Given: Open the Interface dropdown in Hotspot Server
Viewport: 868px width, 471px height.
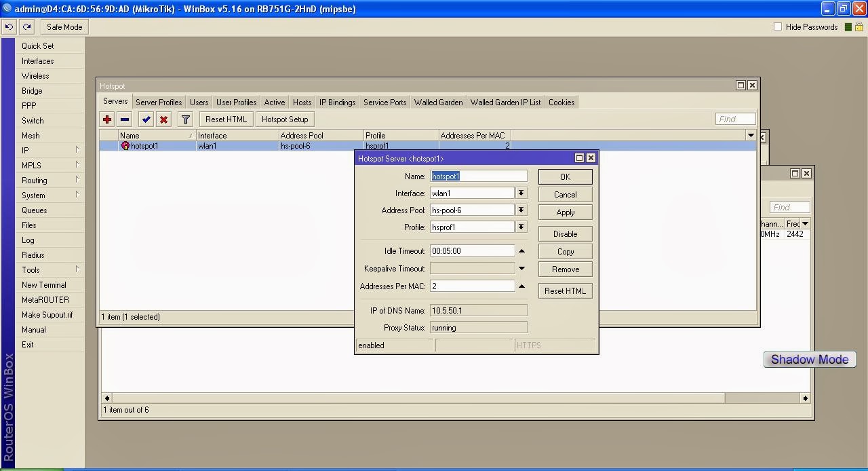Looking at the screenshot, I should [521, 193].
